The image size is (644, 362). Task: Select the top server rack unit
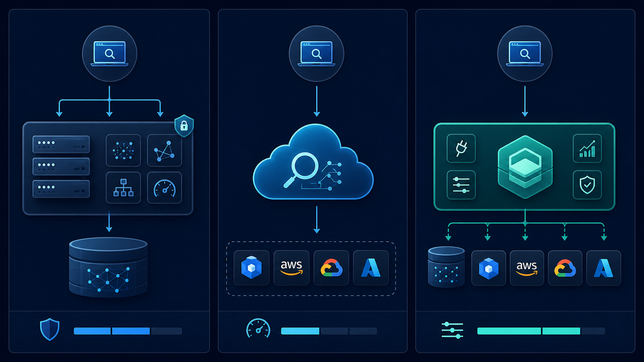(61, 144)
